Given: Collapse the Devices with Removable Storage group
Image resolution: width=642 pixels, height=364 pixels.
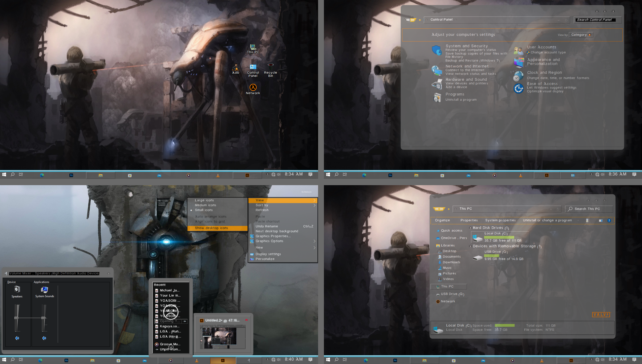Looking at the screenshot, I should [470, 246].
